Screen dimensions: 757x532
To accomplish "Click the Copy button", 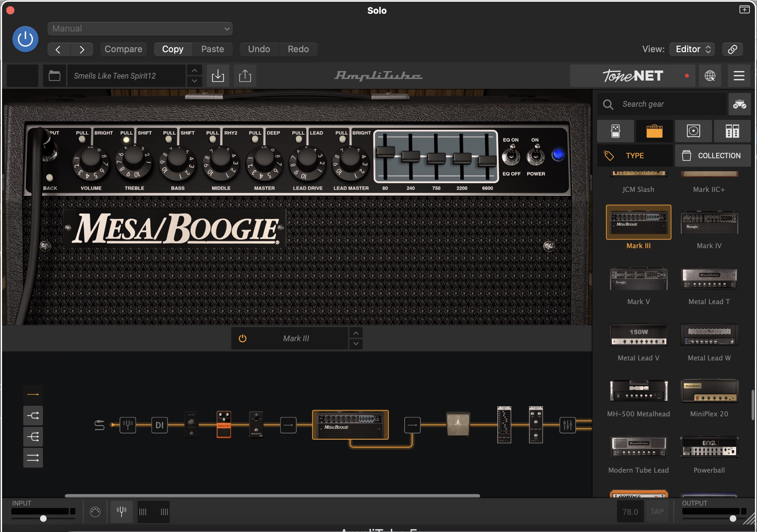I will coord(173,49).
